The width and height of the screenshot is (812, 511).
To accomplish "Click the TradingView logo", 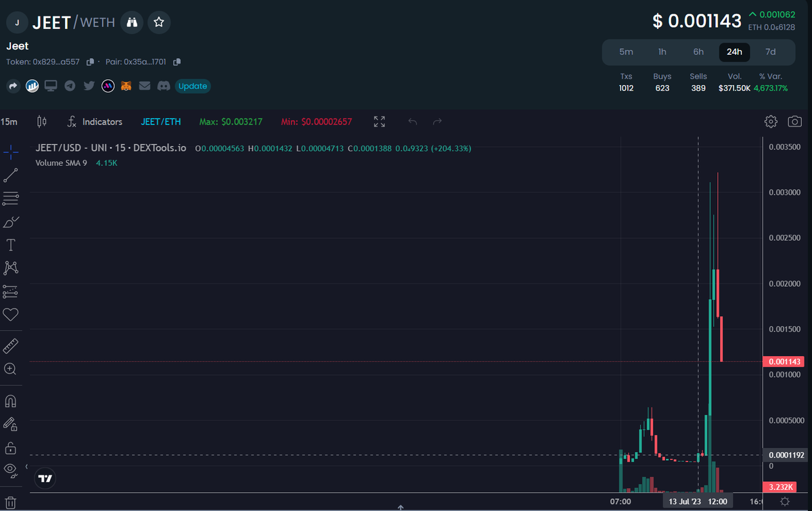I will pos(45,479).
